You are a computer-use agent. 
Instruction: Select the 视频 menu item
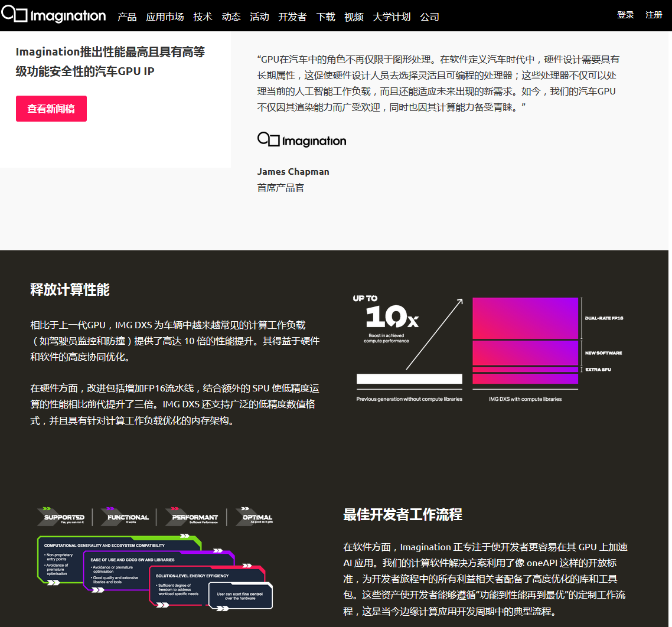point(354,17)
